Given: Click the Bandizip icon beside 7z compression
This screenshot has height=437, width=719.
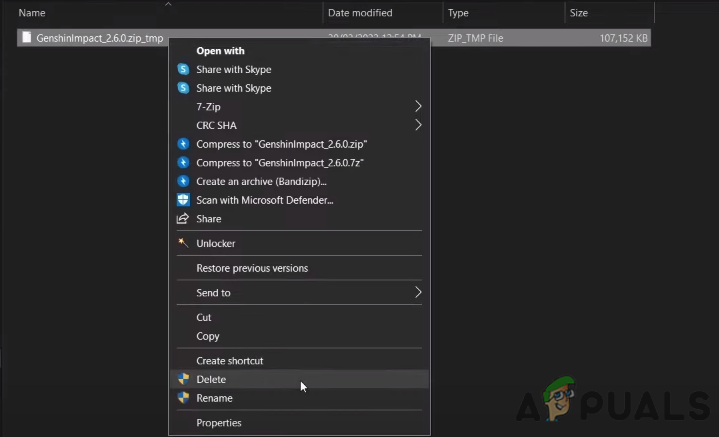Looking at the screenshot, I should point(183,163).
